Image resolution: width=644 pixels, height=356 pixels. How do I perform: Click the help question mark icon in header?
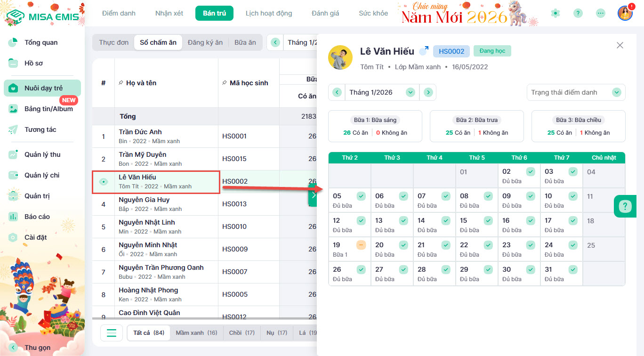tap(578, 13)
